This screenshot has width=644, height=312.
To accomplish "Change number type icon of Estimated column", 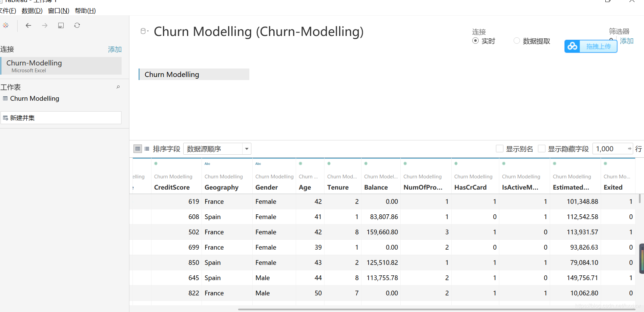I will click(555, 163).
